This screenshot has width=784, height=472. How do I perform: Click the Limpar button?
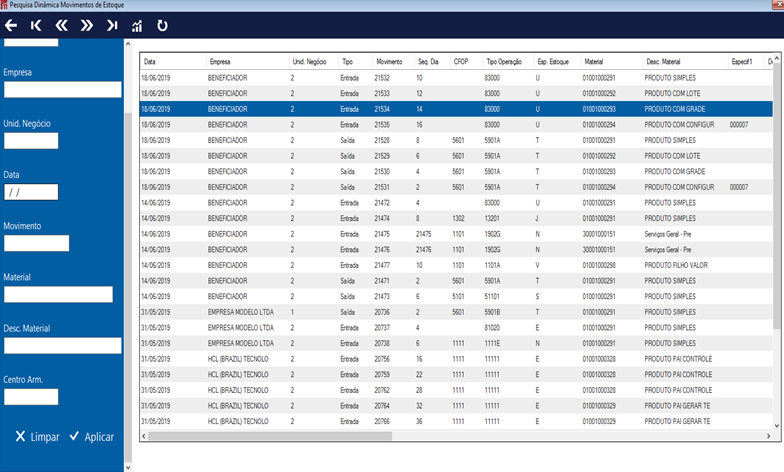tap(38, 437)
